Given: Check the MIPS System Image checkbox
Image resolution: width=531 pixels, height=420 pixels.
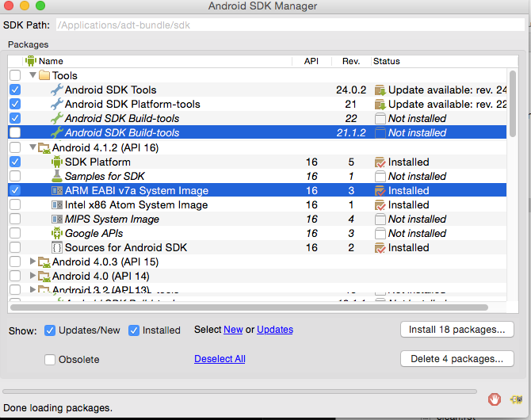Looking at the screenshot, I should click(x=15, y=219).
